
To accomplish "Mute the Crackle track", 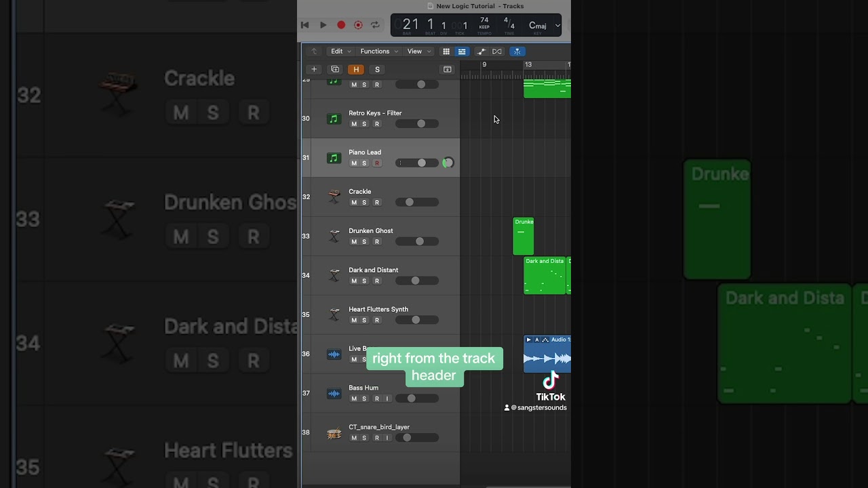I will coord(353,203).
